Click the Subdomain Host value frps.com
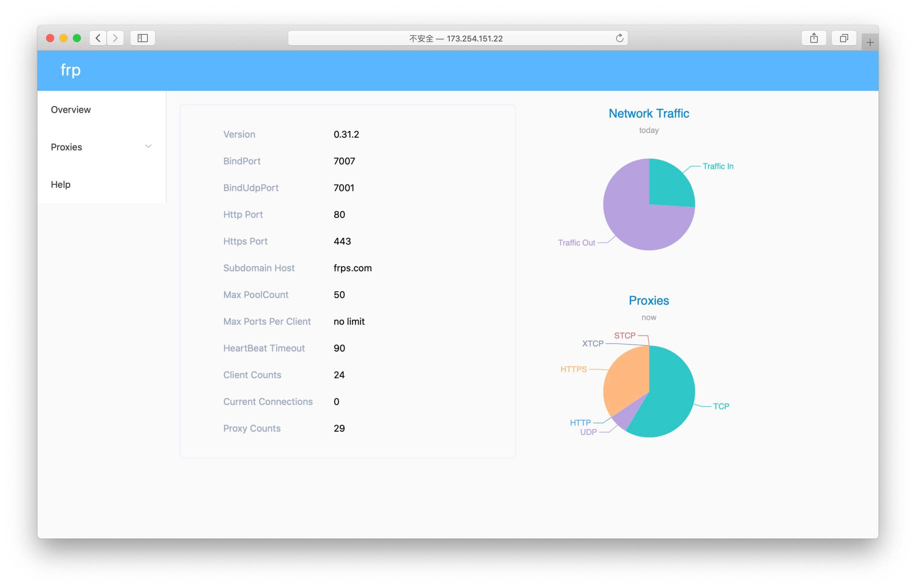Screen dimensions: 916x588 tap(352, 268)
